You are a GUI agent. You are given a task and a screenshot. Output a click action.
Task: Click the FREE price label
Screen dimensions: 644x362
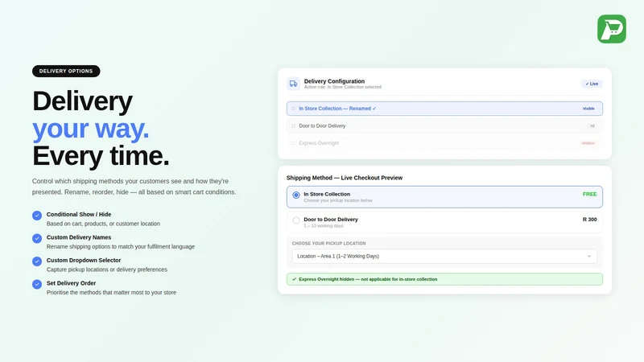click(590, 194)
